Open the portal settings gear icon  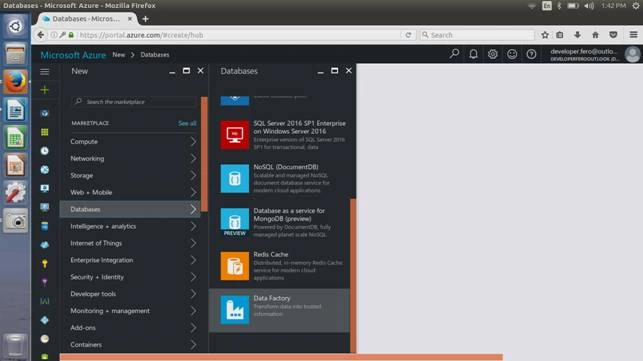click(493, 54)
